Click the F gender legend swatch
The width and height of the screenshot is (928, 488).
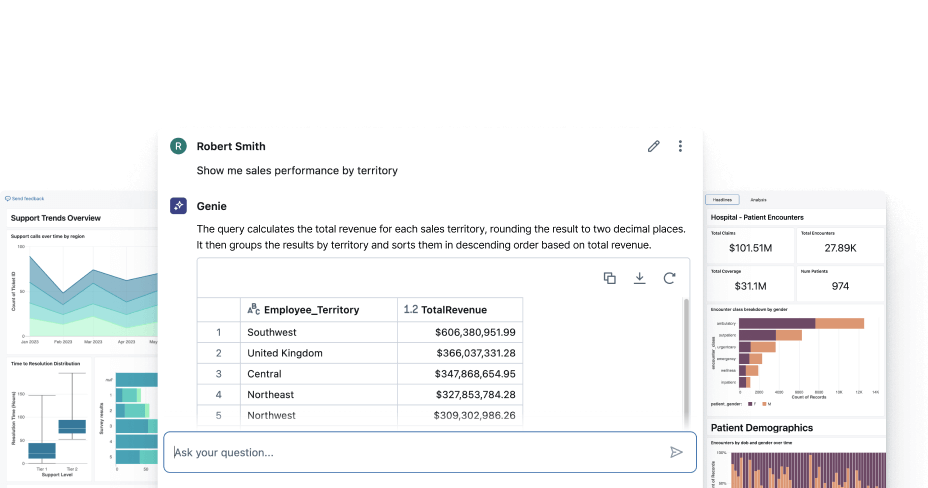(750, 404)
